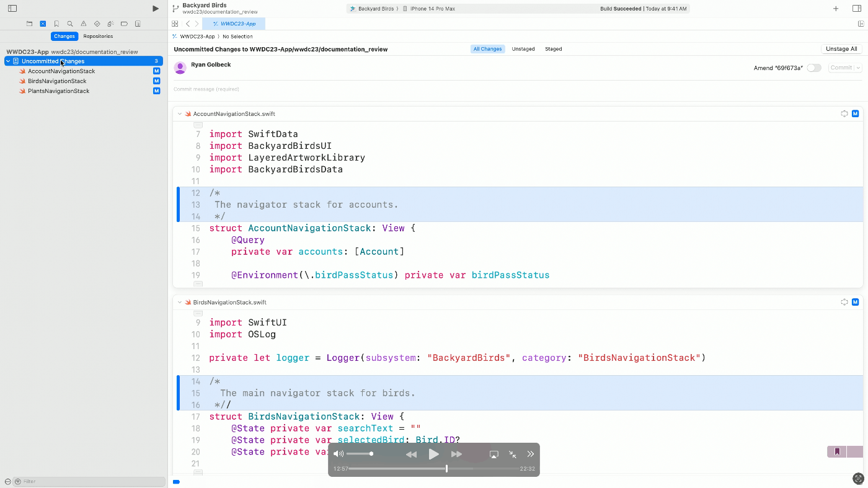Play the video
868x488 pixels.
click(x=434, y=455)
